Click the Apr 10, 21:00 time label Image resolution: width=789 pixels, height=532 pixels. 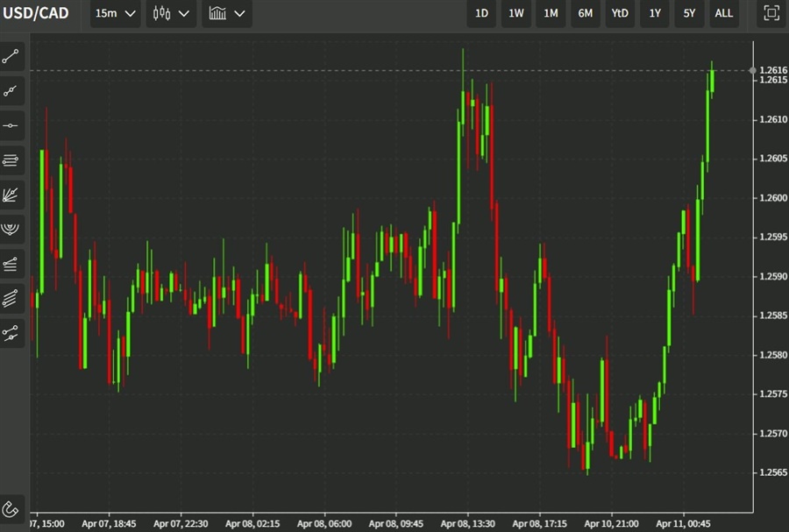(611, 524)
